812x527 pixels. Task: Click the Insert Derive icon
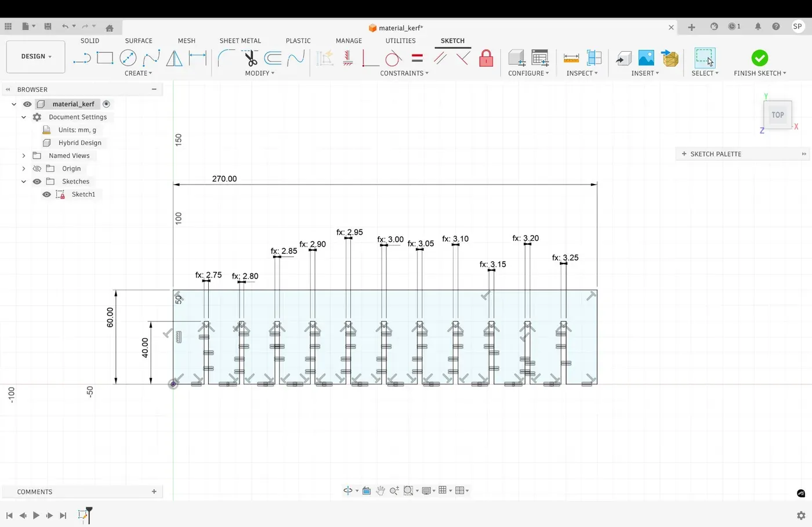coord(623,58)
